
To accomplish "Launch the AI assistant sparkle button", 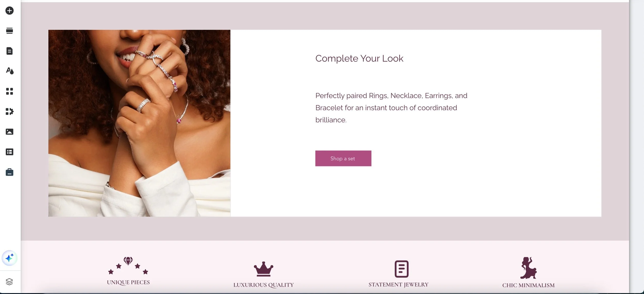I will coord(10,258).
